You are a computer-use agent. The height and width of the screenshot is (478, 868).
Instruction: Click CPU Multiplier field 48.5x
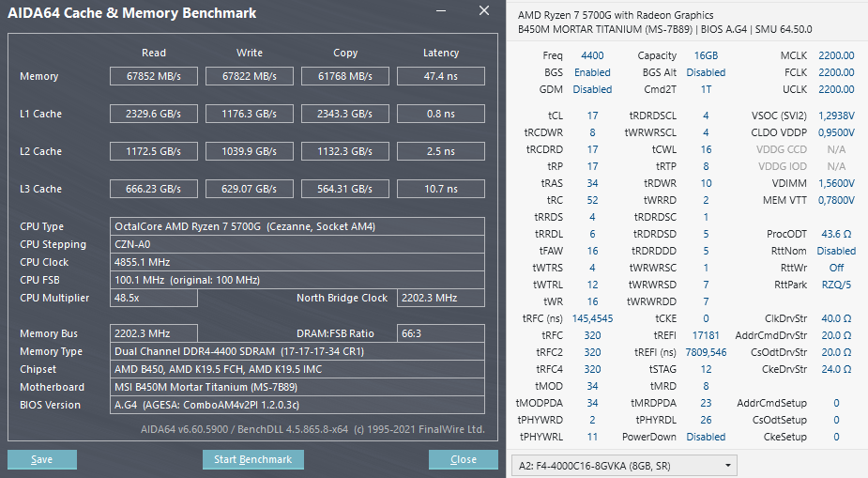[154, 298]
